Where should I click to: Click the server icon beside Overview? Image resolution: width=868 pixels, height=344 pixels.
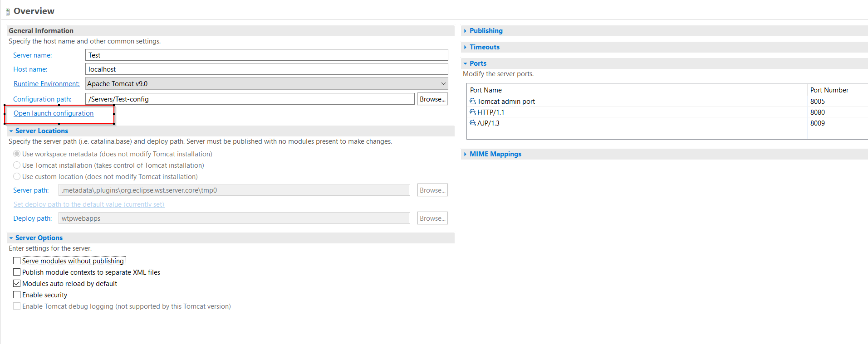pyautogui.click(x=7, y=12)
